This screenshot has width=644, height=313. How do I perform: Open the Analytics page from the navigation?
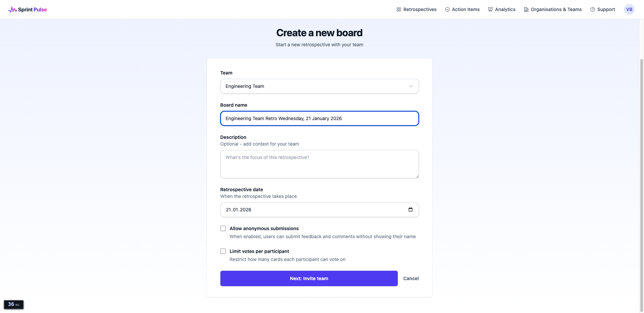tap(505, 9)
